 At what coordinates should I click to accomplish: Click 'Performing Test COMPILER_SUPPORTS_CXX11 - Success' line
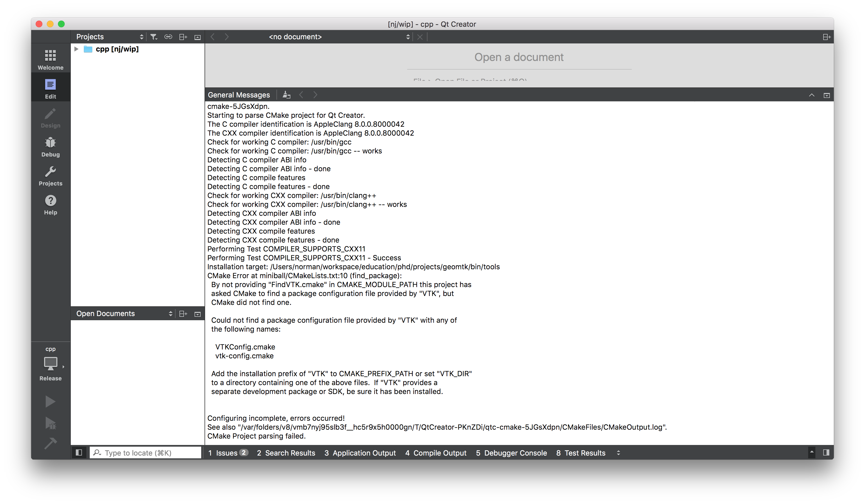[x=304, y=258]
